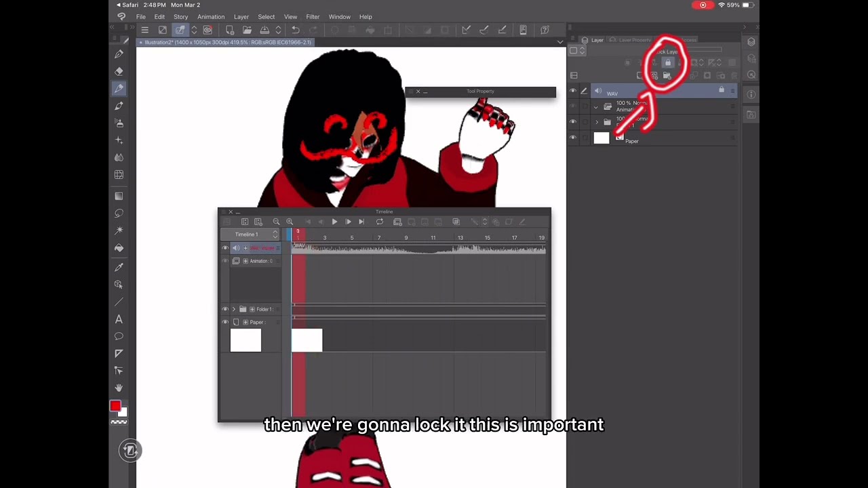This screenshot has height=488, width=868.
Task: Expand Folder 1 in the timeline
Action: (234, 309)
